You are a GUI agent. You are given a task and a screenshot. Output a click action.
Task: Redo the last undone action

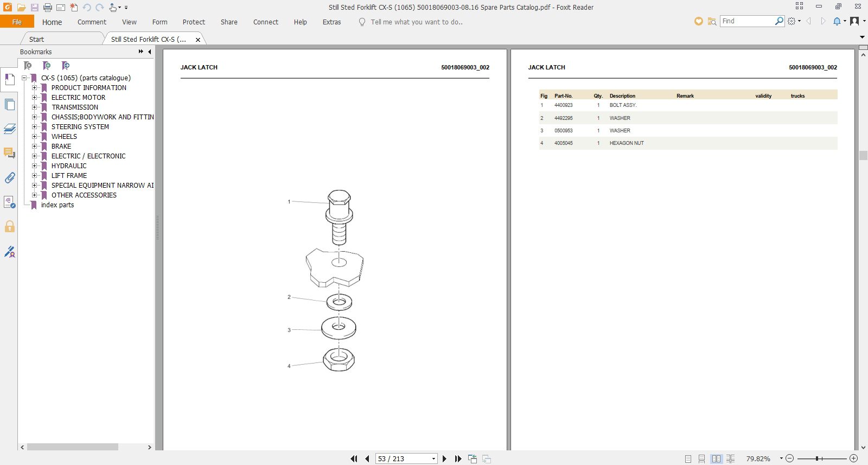point(100,8)
